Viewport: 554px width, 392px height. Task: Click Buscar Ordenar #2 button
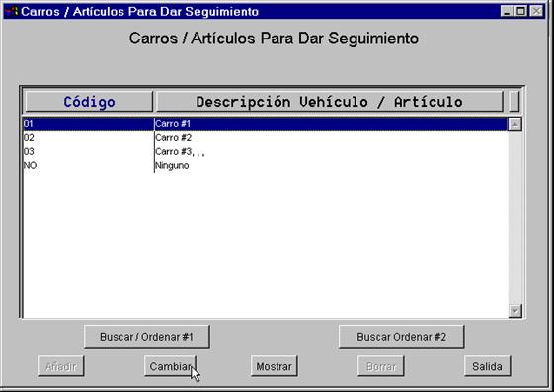pos(401,337)
